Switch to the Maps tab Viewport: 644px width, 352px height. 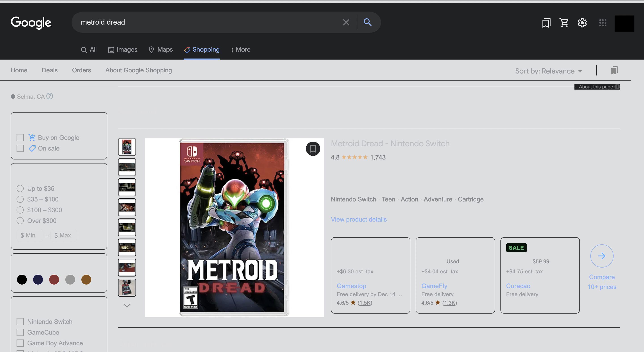tap(161, 50)
